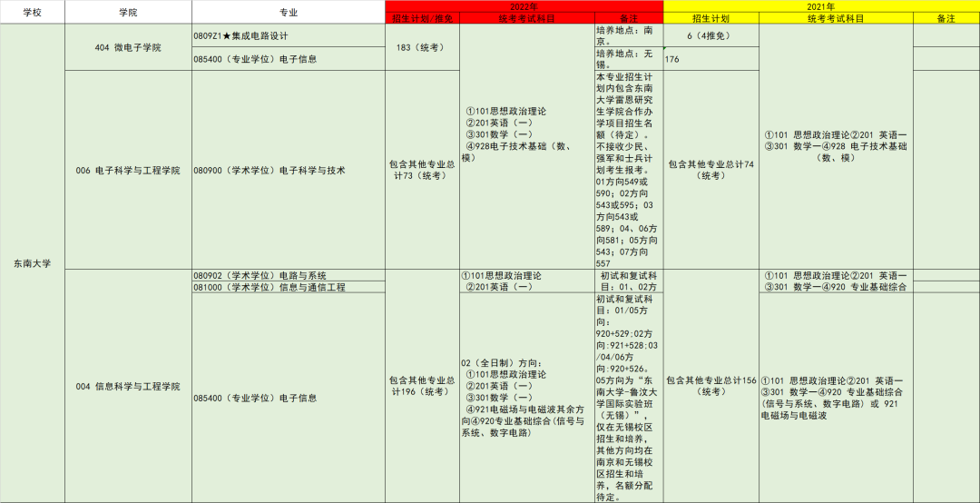Select 085400 电子信息 in 微电子学院 rows
The image size is (980, 503).
pos(289,59)
